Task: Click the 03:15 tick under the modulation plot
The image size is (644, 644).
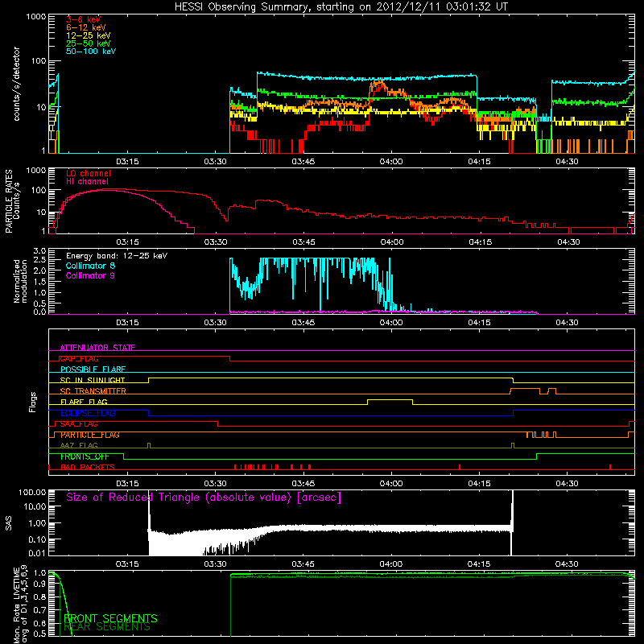Action: pos(127,323)
